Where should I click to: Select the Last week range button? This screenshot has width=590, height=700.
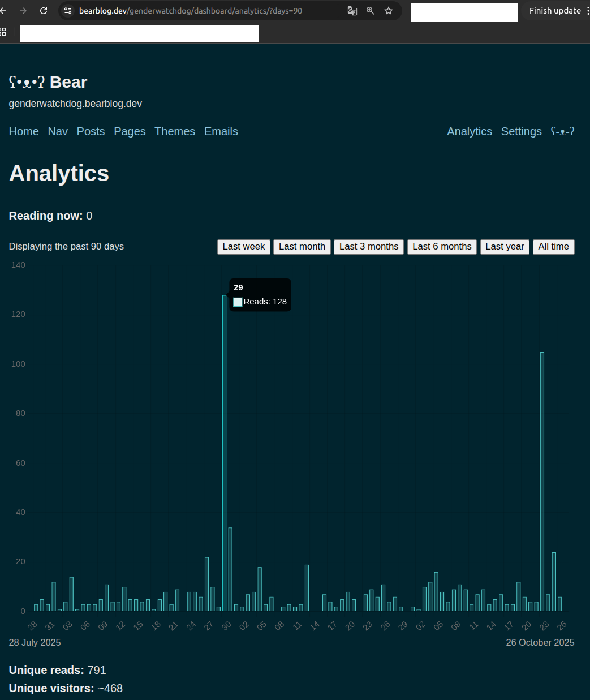pos(243,247)
